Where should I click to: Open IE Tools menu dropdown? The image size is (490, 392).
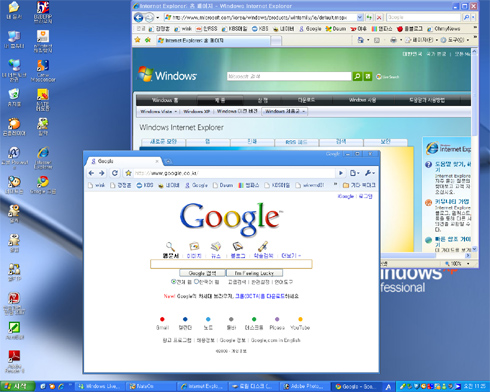(455, 40)
